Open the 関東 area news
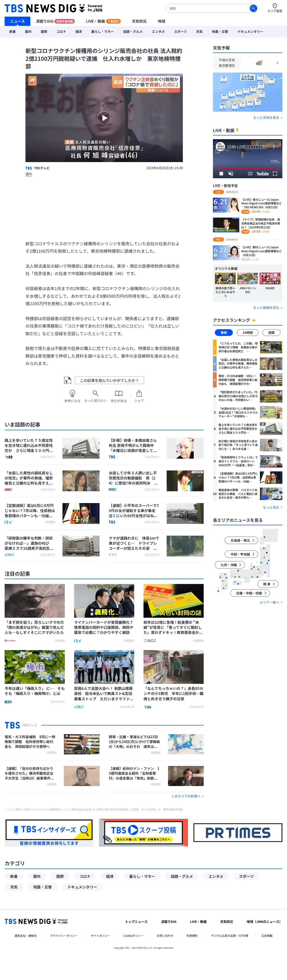 click(268, 584)
